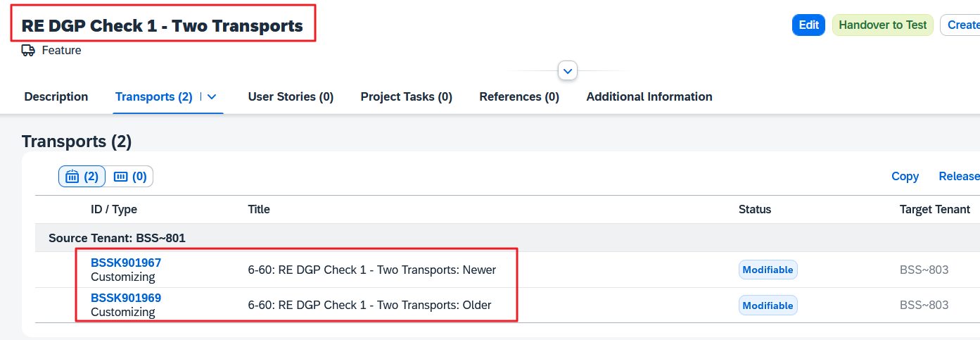Screen dimensions: 980x340
Task: Click the blue Edit button
Action: (808, 25)
